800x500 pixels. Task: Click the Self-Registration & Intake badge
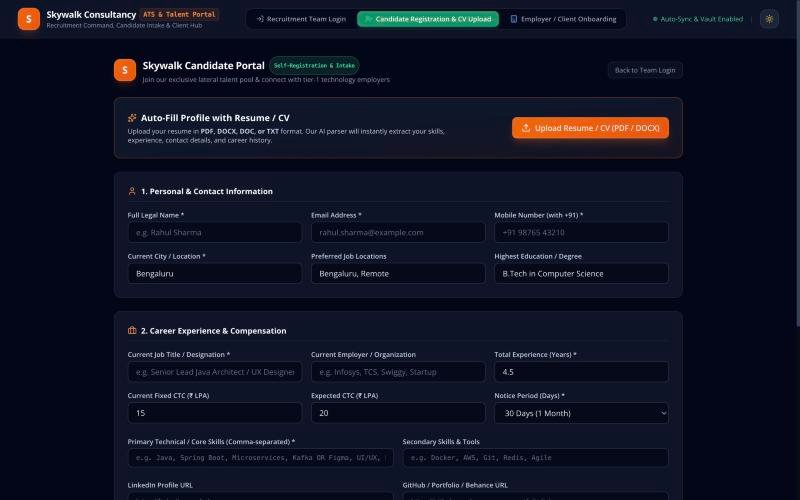(314, 65)
